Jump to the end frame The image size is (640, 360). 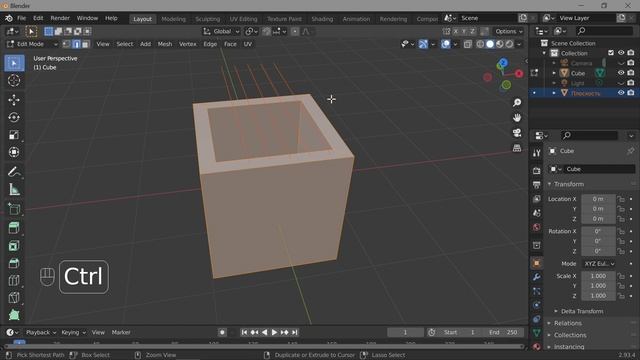(295, 333)
